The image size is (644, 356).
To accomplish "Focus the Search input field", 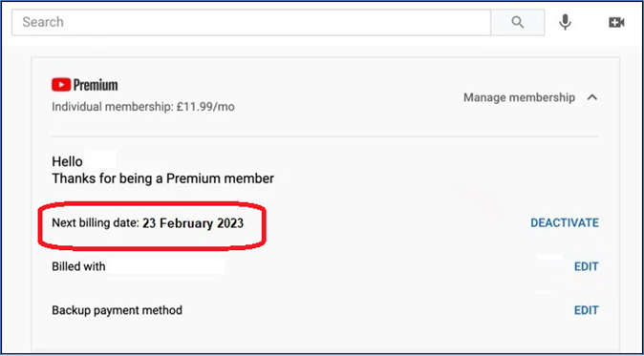I will (251, 22).
